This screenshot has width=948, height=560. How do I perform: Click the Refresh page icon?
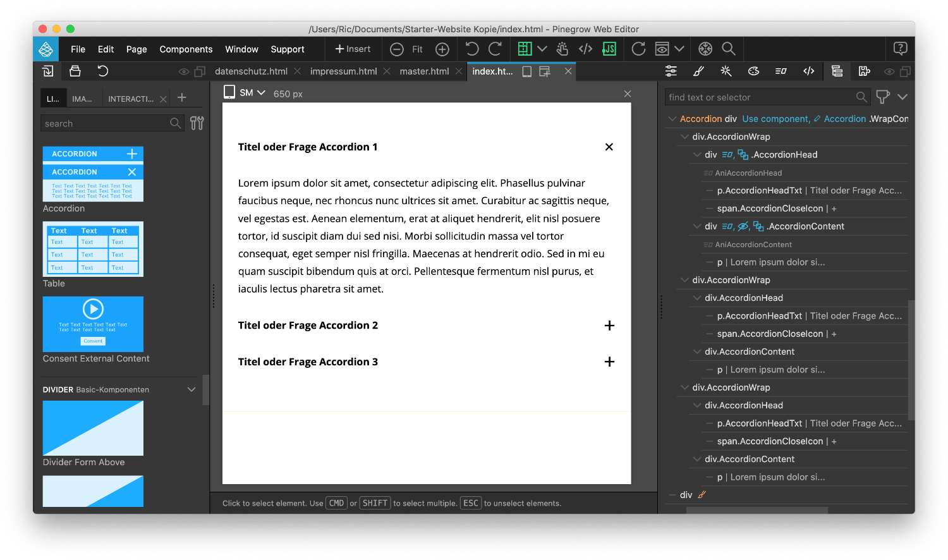point(638,49)
